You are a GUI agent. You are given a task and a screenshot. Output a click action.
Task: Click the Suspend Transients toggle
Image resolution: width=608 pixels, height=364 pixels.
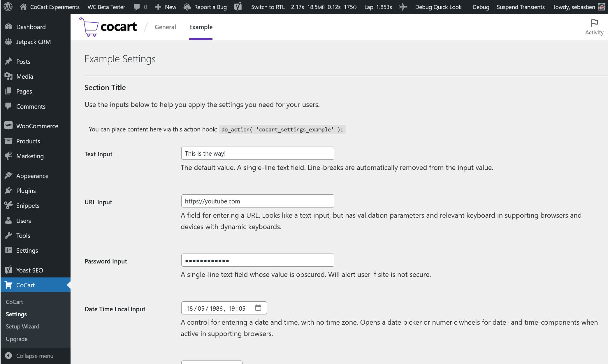click(x=520, y=7)
